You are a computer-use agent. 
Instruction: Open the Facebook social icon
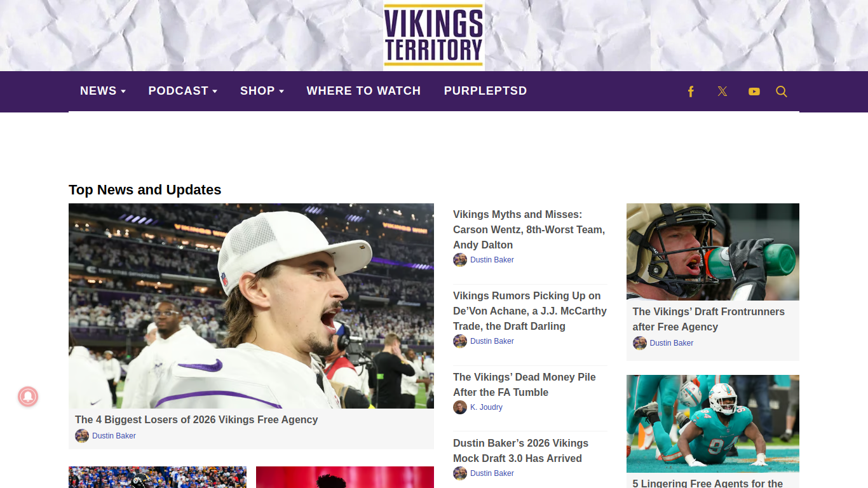click(x=691, y=91)
